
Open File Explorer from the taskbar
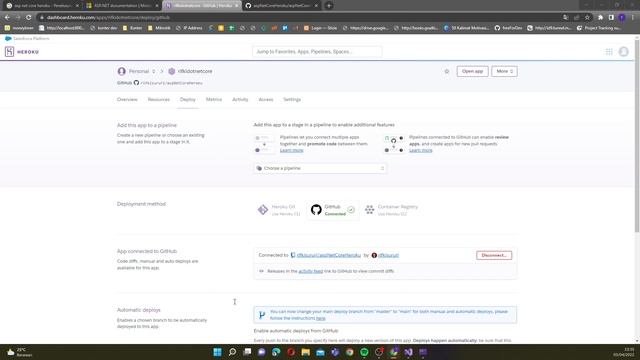[305, 352]
